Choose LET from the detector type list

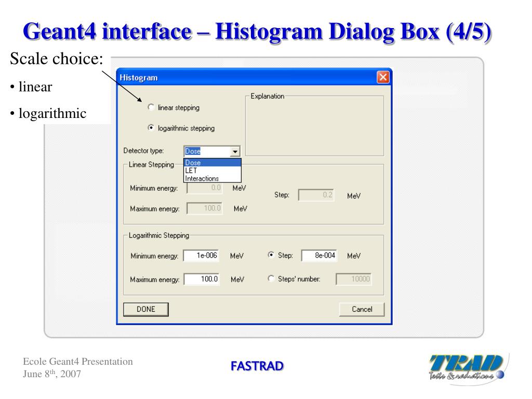[x=212, y=170]
